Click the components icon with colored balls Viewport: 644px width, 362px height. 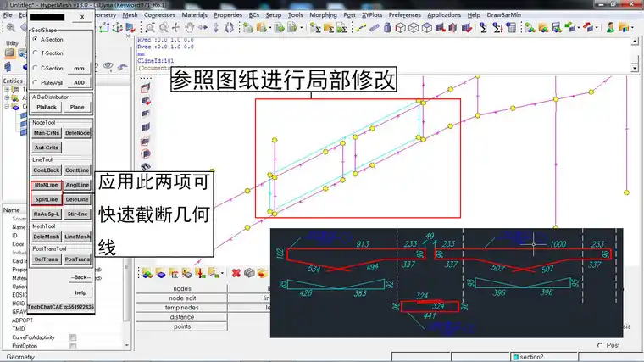147,273
